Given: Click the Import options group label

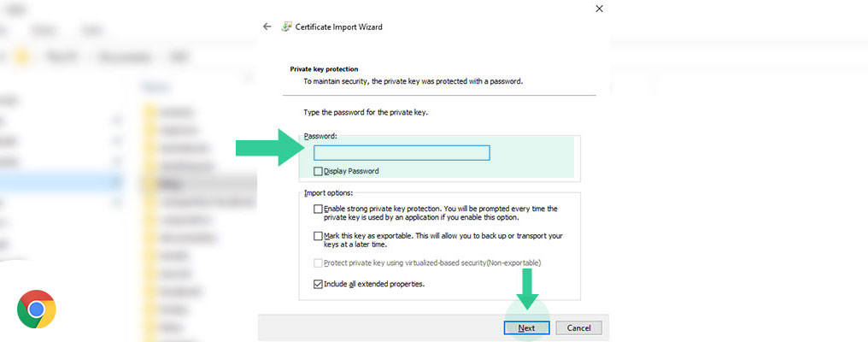Looking at the screenshot, I should [329, 193].
